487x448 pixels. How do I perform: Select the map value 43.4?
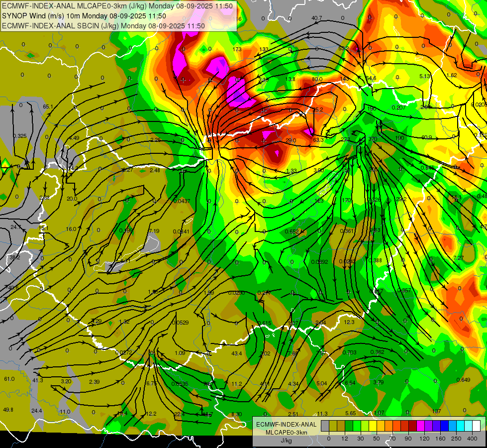(x=237, y=353)
